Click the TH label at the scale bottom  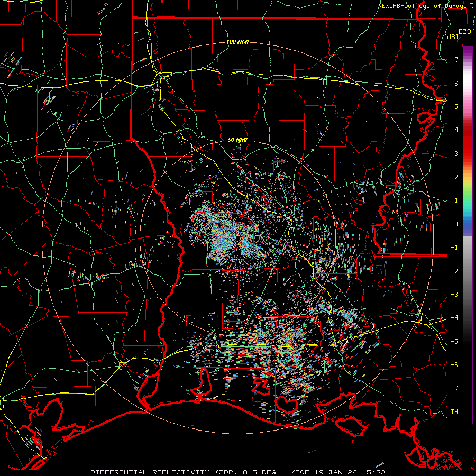point(454,412)
